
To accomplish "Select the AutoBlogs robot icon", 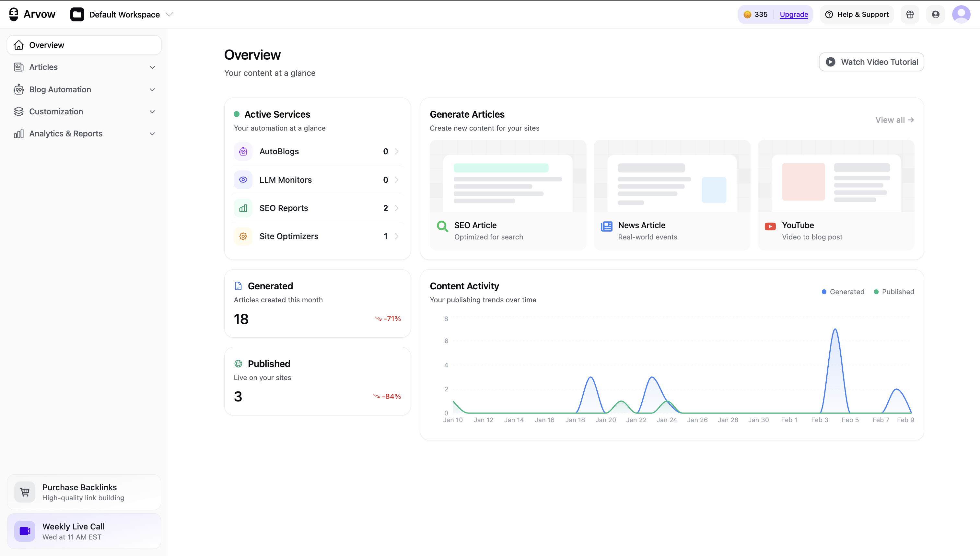I will 243,151.
